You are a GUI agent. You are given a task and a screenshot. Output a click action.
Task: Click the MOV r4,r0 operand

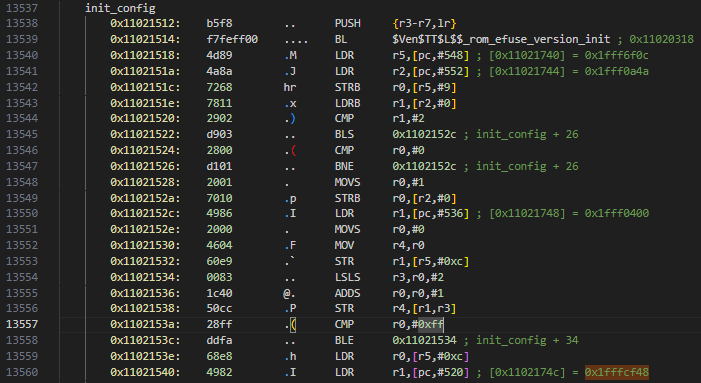pyautogui.click(x=408, y=245)
